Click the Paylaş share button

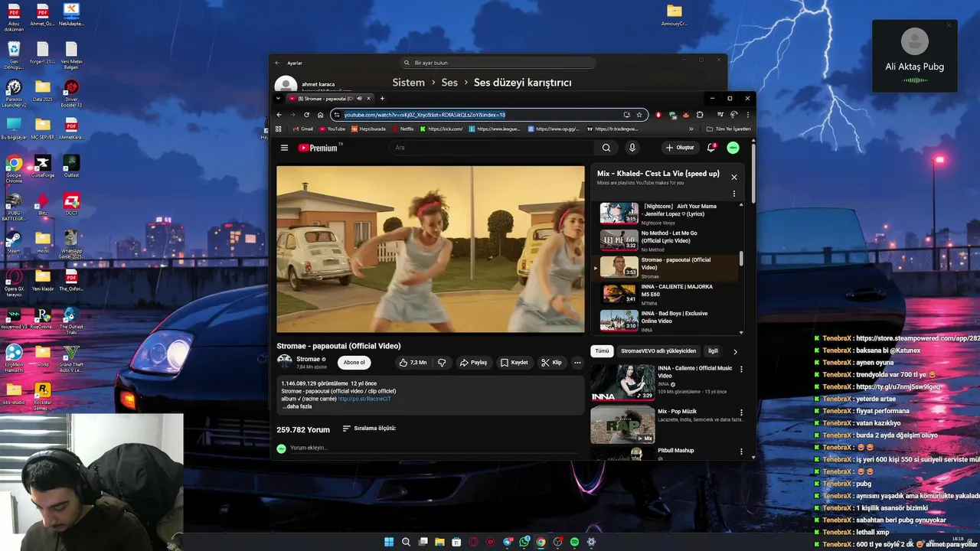pos(473,363)
